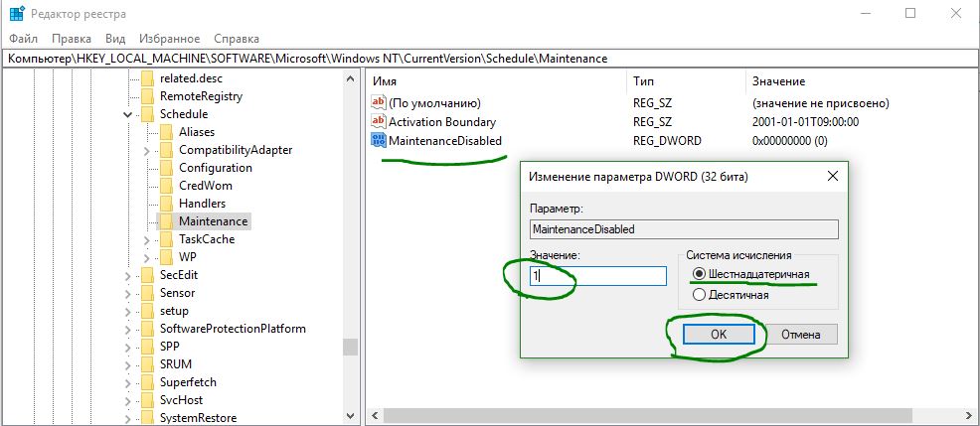Open the Правка menu

pos(72,39)
